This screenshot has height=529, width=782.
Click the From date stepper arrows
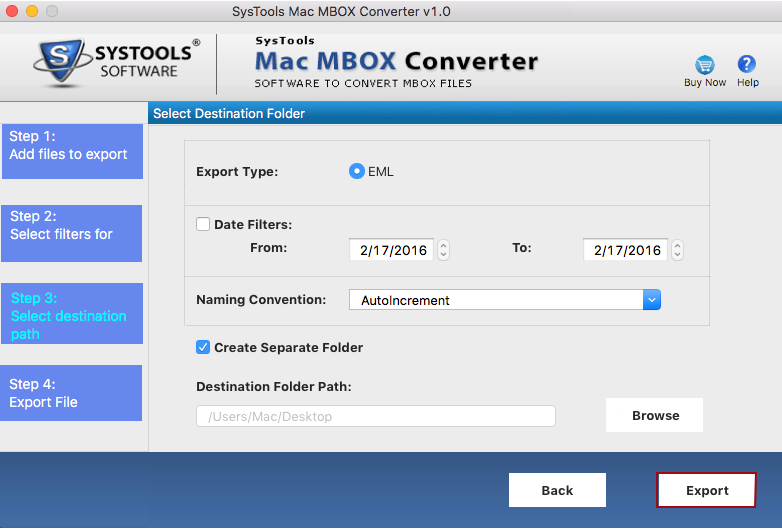443,250
